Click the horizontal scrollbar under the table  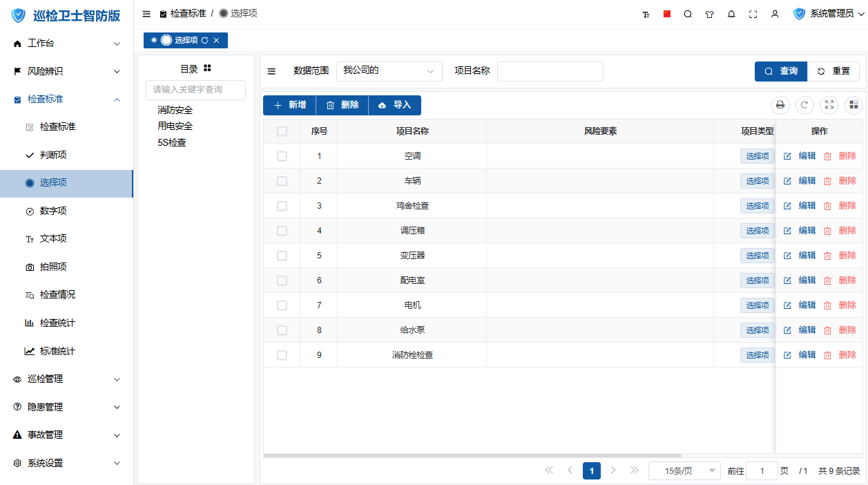click(472, 455)
